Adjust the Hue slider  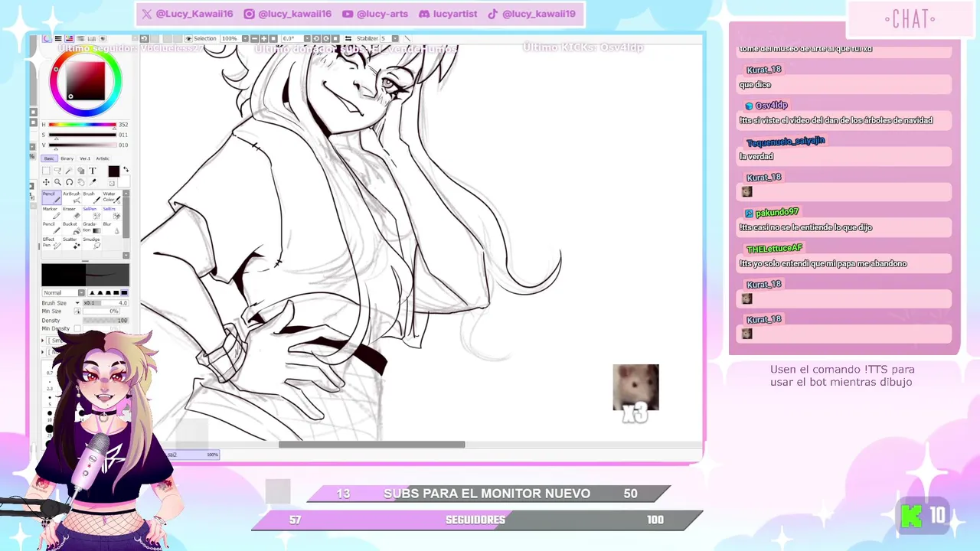click(83, 124)
